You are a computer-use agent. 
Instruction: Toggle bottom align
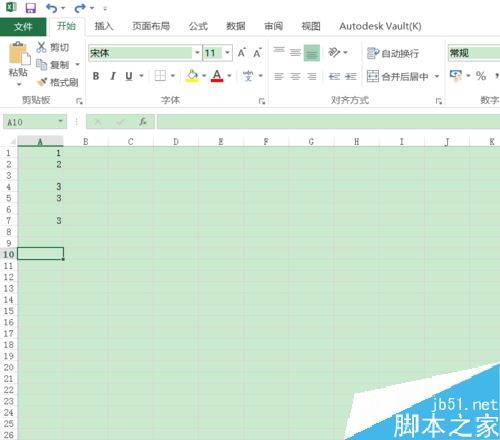point(312,53)
